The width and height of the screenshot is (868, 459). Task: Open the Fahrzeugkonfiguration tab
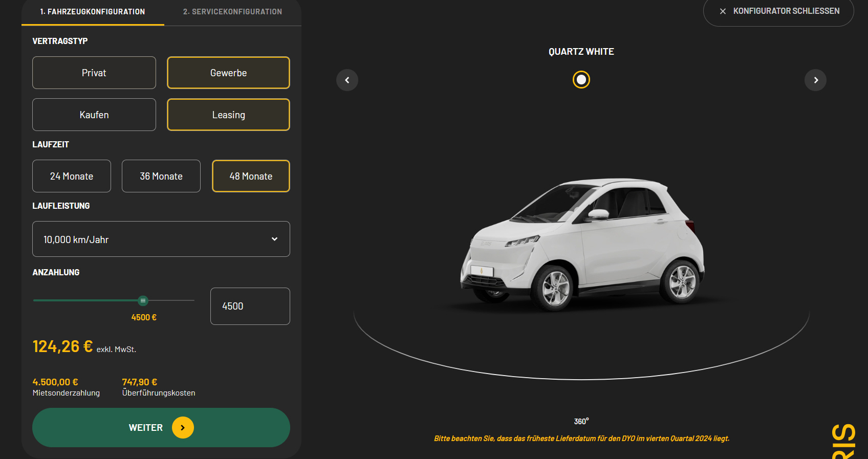coord(93,12)
